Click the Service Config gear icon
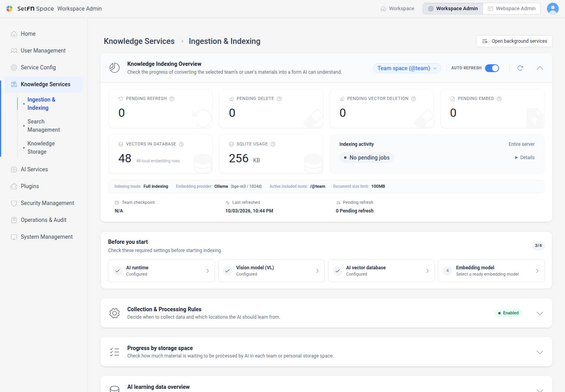Screen dimensions: 565x392 point(14,67)
